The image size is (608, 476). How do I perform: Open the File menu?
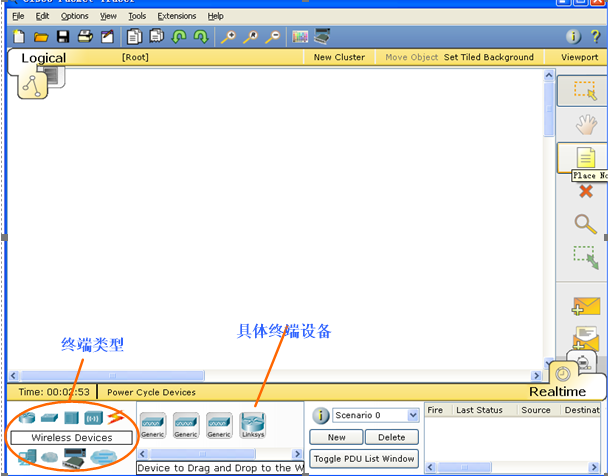click(x=18, y=16)
